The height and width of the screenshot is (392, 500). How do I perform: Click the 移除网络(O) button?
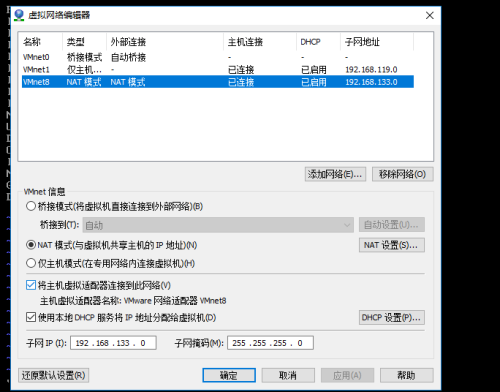[x=403, y=174]
